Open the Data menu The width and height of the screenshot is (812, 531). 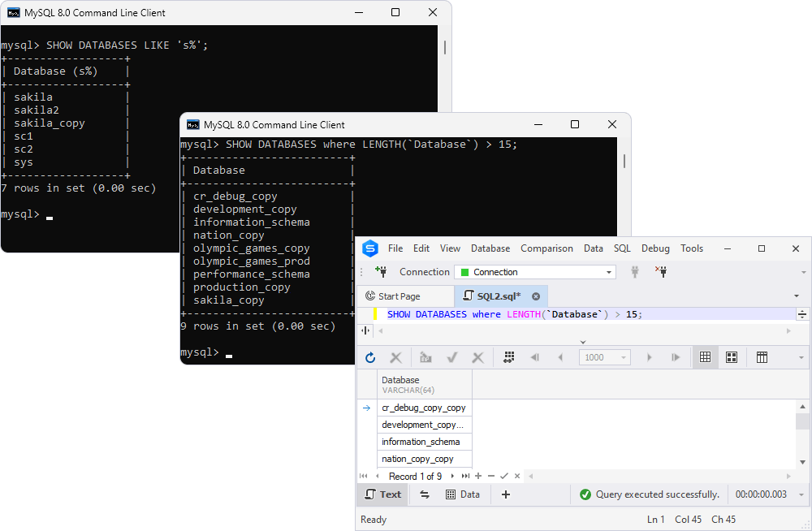coord(594,248)
